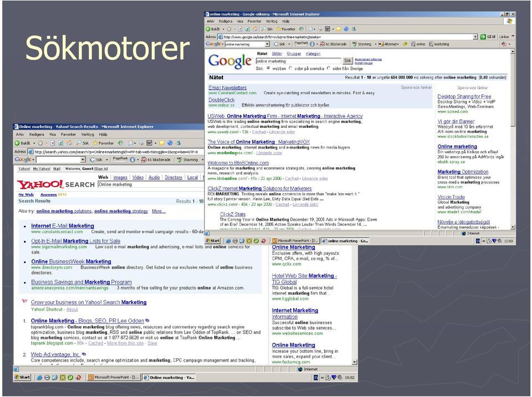Image resolution: width=532 pixels, height=397 pixels.
Task: Click the Google page search input field
Action: click(298, 61)
